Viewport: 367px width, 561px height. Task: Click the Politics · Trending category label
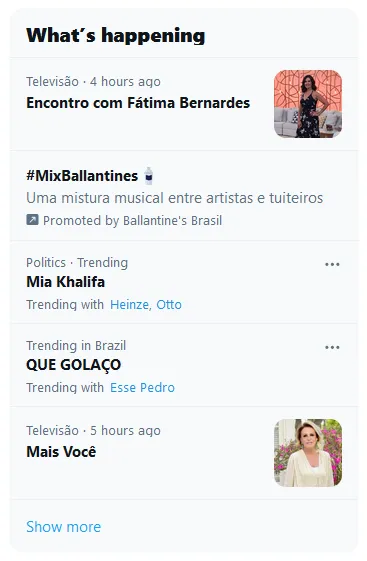(77, 263)
